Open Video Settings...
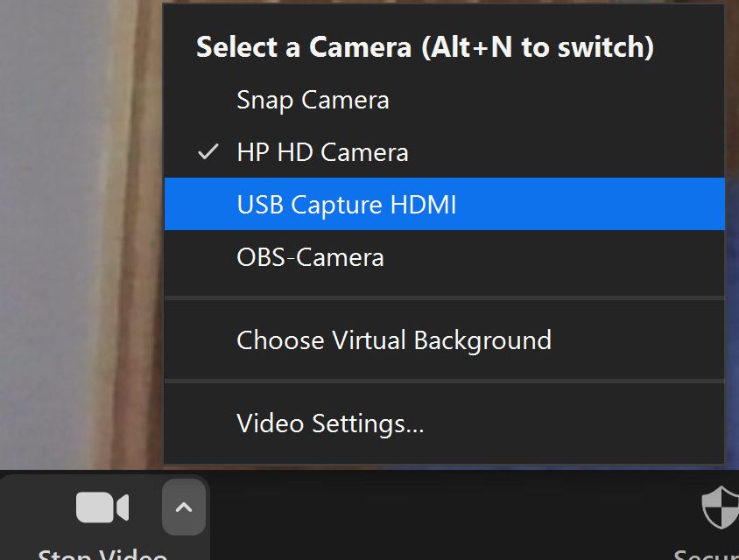The width and height of the screenshot is (739, 560). [330, 423]
